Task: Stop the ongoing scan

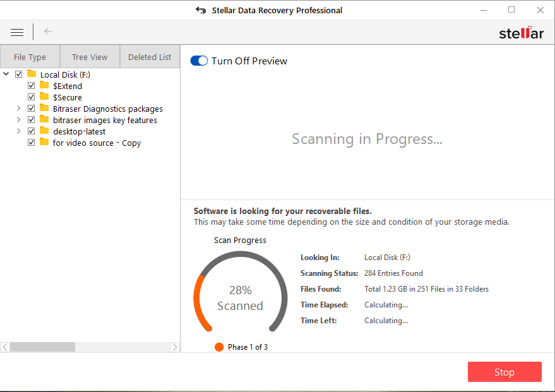Action: click(504, 372)
